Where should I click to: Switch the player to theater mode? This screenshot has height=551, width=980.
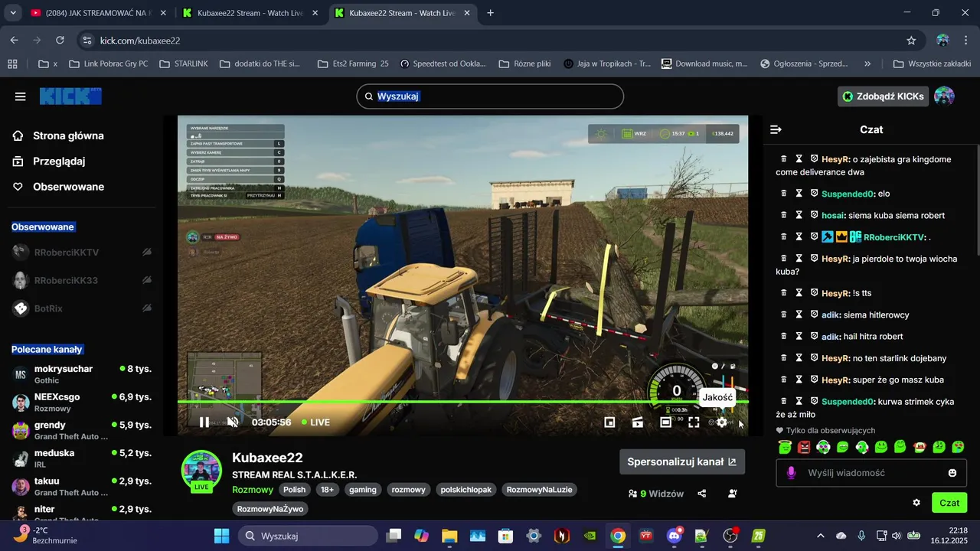click(x=665, y=422)
